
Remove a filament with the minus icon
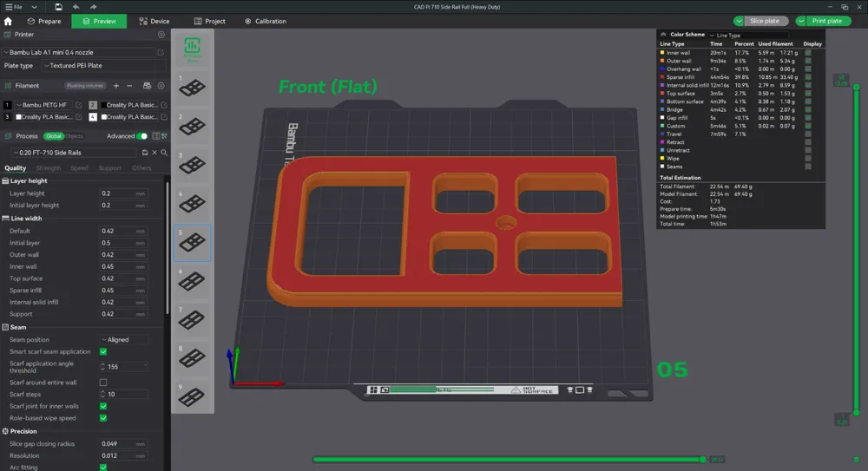coord(129,86)
